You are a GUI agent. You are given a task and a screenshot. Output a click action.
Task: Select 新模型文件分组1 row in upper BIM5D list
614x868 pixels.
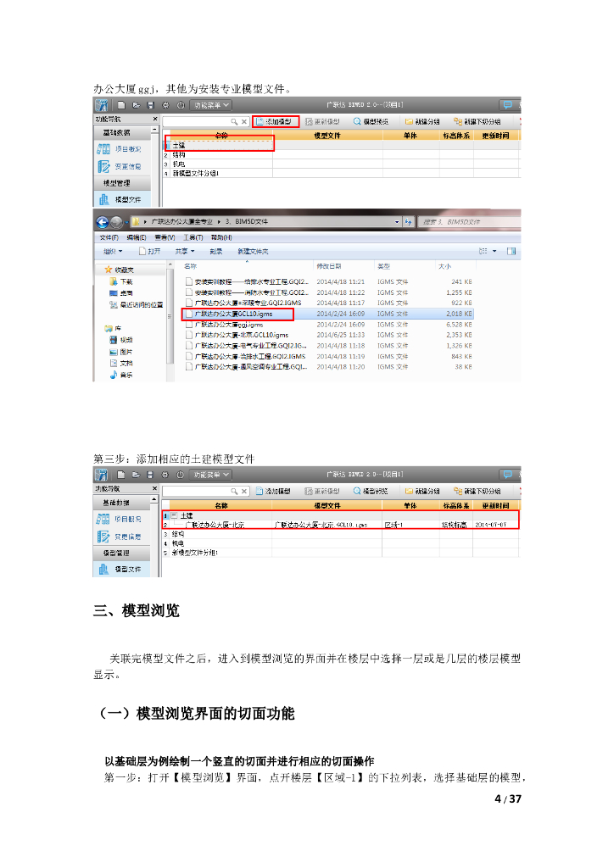(x=342, y=173)
